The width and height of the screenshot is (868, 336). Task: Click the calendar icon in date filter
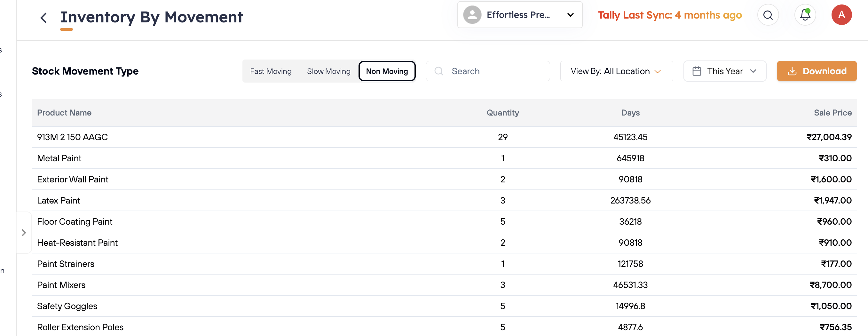coord(697,71)
